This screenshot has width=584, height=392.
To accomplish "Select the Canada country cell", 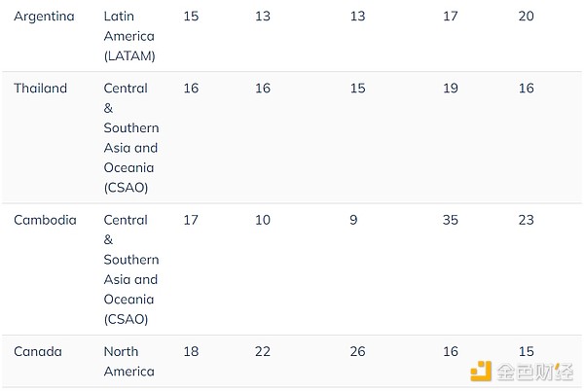I will tap(37, 351).
